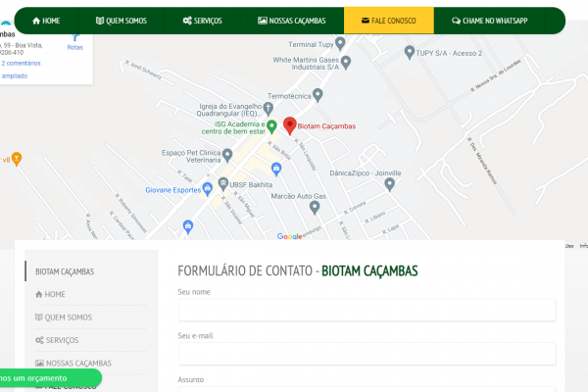
Task: Click the orange bar marker near v8
Action: point(17,159)
